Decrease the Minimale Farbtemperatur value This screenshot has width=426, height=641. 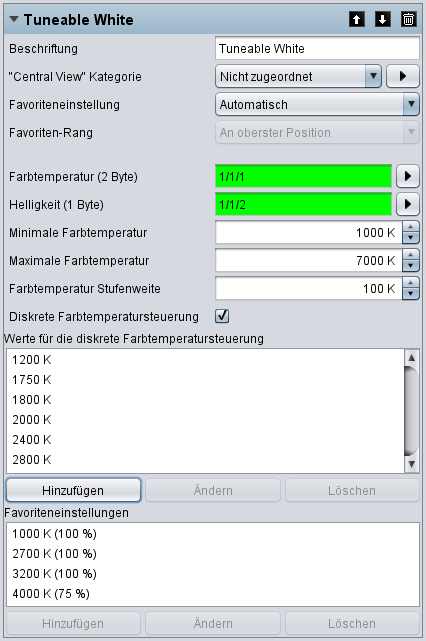click(411, 238)
